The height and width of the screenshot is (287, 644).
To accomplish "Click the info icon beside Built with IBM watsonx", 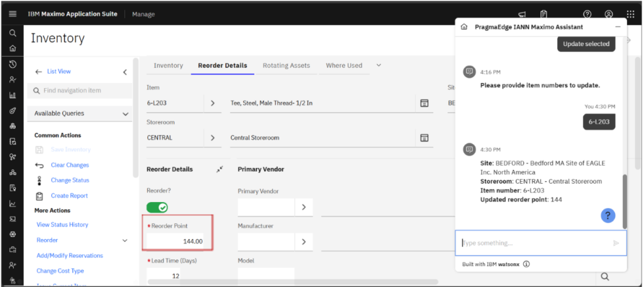I will click(x=526, y=264).
